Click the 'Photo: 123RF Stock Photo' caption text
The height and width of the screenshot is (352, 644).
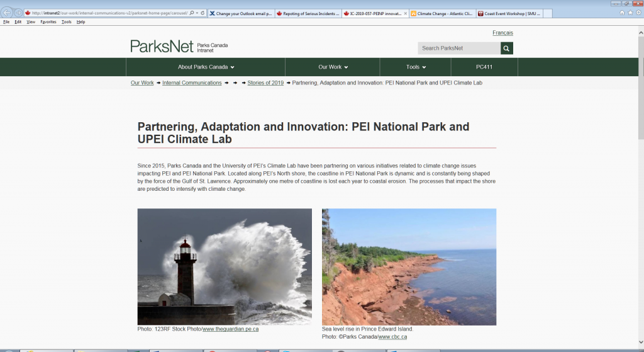pyautogui.click(x=169, y=329)
